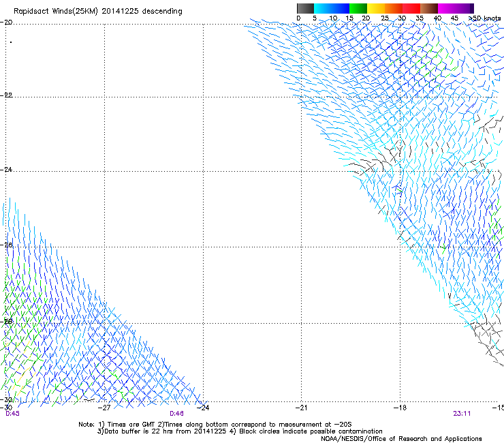Click the purple '23:11' time label
Screen dimensions: 504x443
(x=462, y=414)
